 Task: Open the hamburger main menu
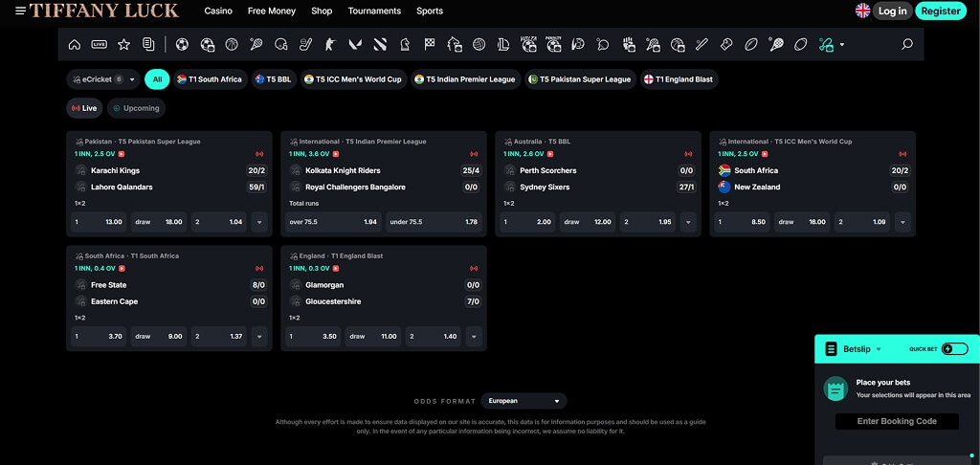pos(21,11)
